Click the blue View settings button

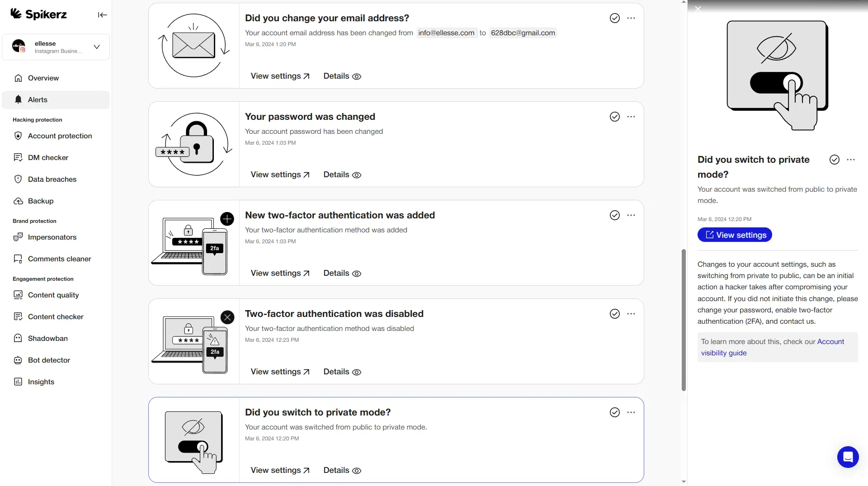pos(734,235)
